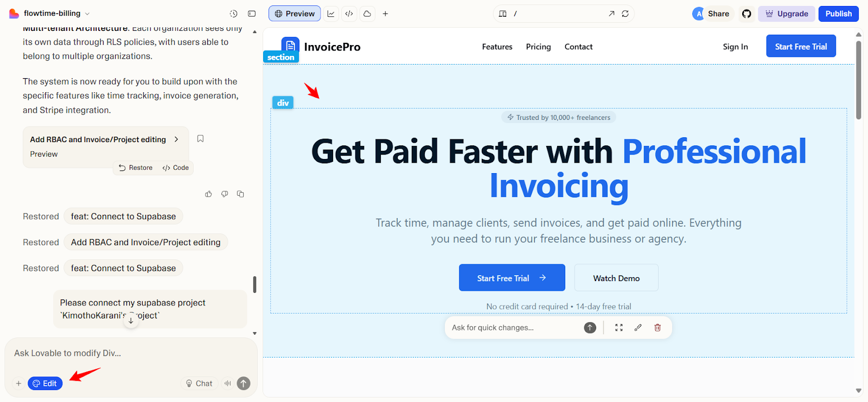Click the 'Trusted by 10,000+ freelancers' badge
Viewport: 868px width, 402px height.
[558, 117]
